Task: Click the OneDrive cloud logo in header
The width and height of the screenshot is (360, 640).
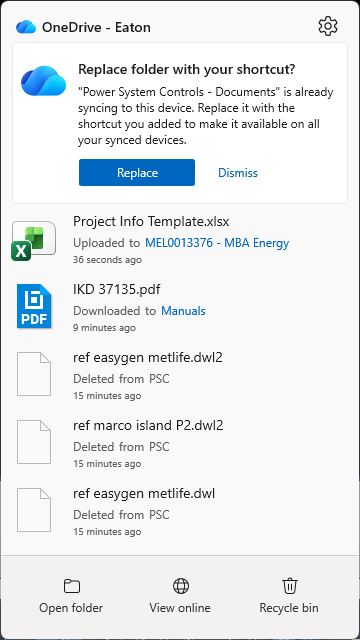Action: coord(26,27)
